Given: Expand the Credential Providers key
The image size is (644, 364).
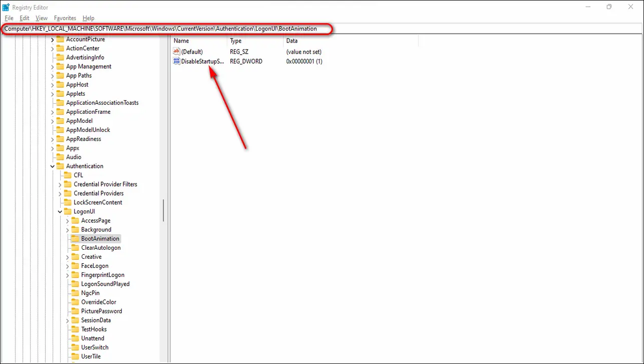Looking at the screenshot, I should 60,193.
